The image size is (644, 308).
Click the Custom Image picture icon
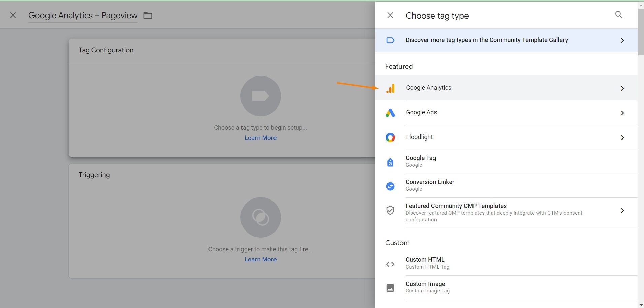(390, 288)
